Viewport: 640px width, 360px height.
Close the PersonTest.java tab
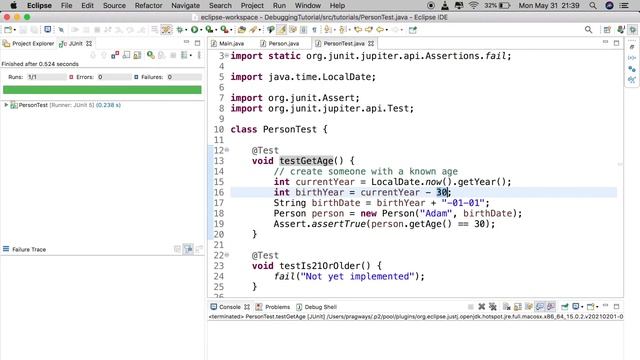pos(371,43)
